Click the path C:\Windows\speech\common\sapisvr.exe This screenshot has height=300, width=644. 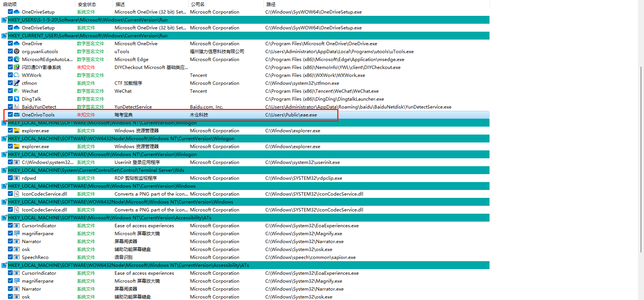[x=311, y=257]
